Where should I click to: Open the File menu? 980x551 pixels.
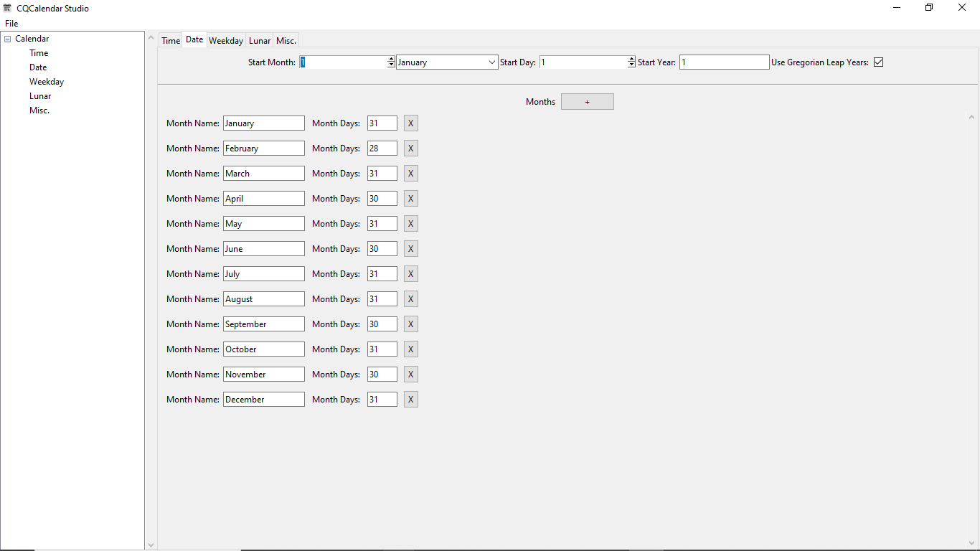coord(11,24)
